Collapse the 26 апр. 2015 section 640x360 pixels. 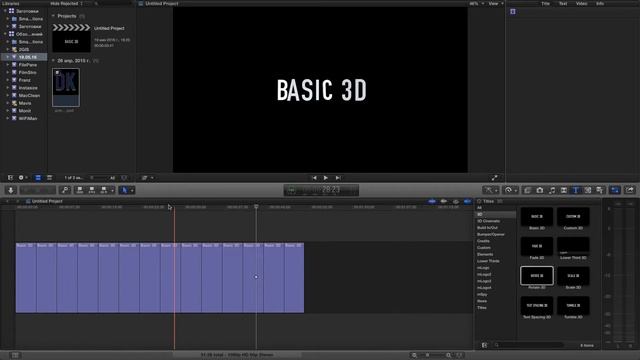coord(53,60)
